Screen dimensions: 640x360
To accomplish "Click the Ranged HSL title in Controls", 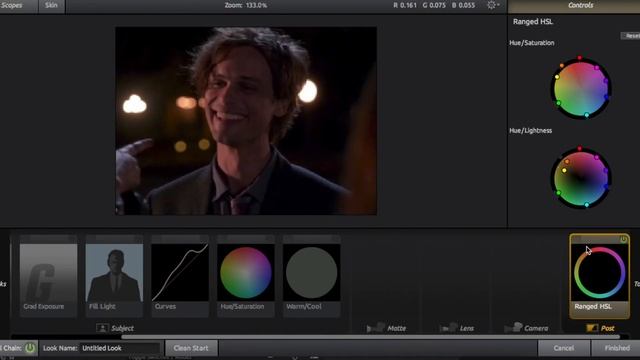I will point(533,22).
